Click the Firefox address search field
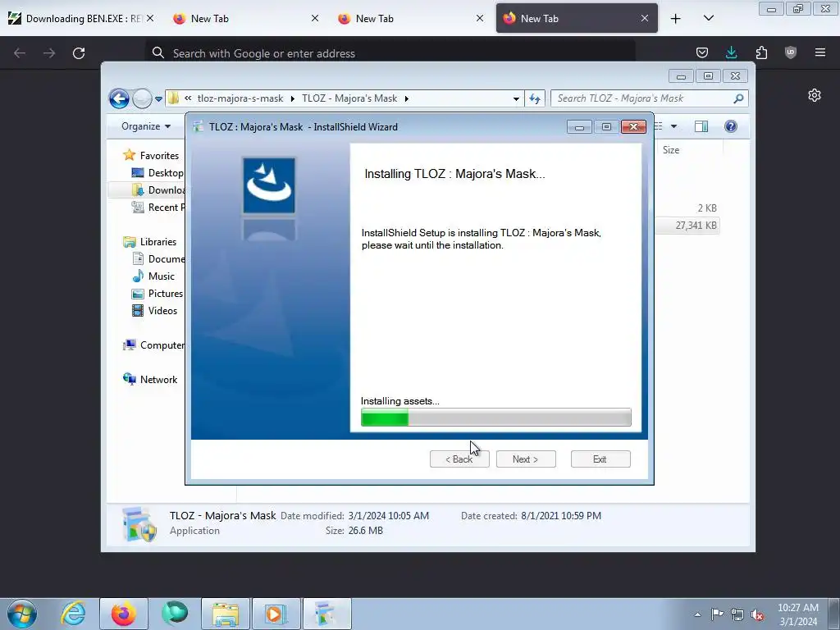 coord(390,53)
